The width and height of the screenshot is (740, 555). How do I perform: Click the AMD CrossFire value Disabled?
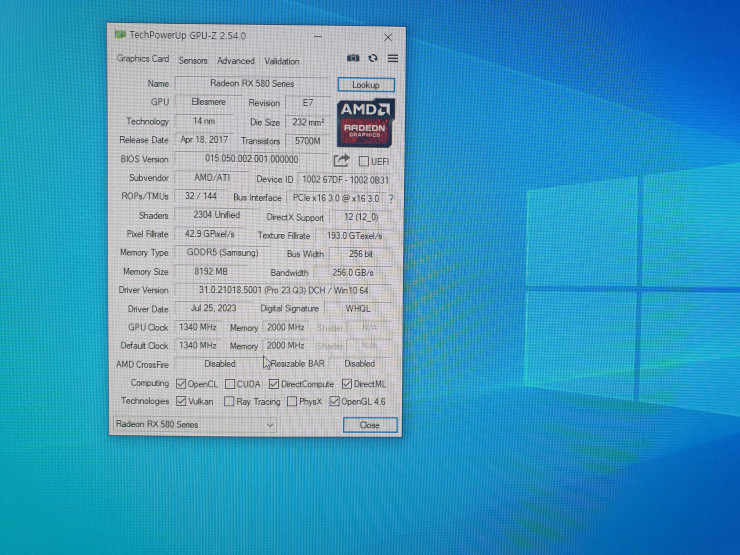coord(220,363)
